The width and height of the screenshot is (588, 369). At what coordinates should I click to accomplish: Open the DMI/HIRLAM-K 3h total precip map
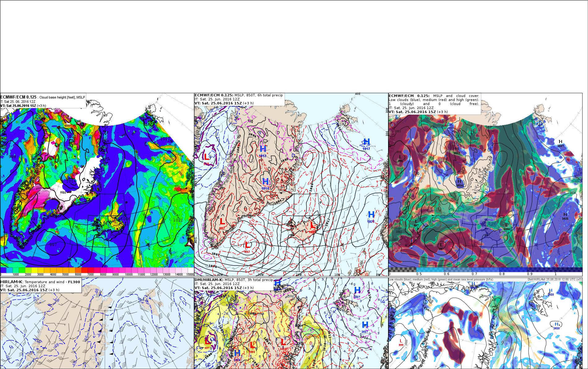click(x=291, y=323)
